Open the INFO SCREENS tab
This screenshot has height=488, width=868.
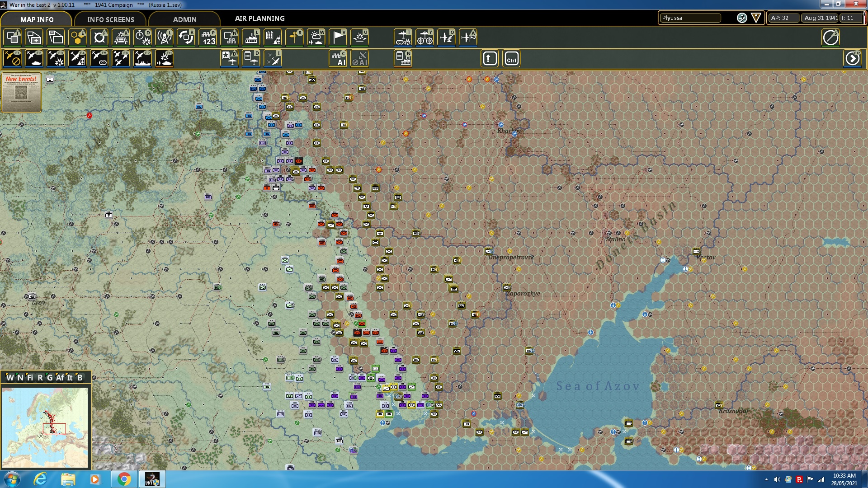tap(110, 19)
